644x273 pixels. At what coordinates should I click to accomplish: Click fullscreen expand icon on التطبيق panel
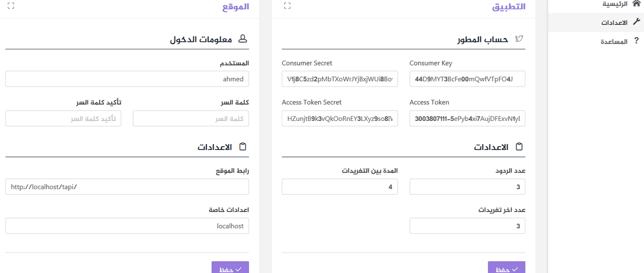(287, 6)
